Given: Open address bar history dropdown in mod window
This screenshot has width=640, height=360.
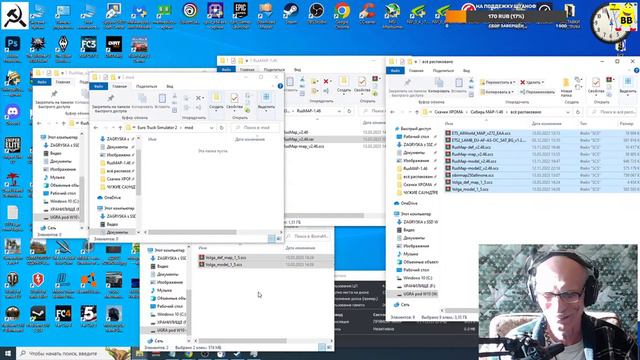Looking at the screenshot, I should click(211, 128).
